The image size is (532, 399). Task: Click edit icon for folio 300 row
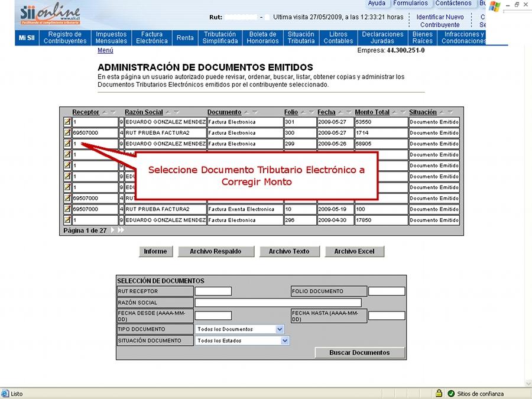(67, 132)
